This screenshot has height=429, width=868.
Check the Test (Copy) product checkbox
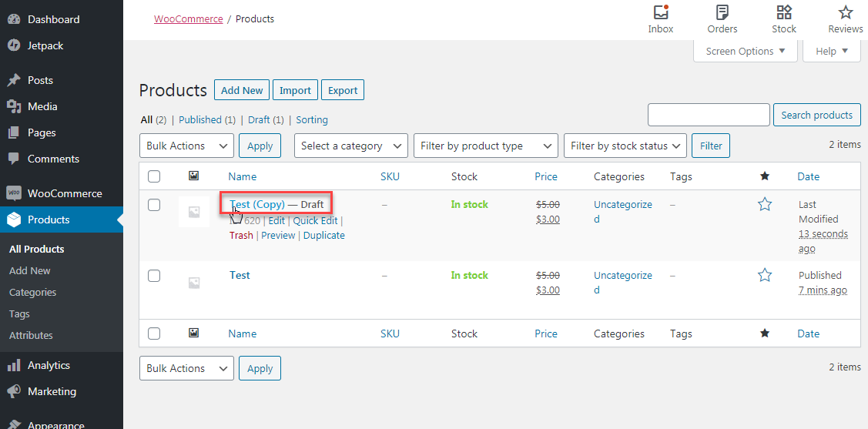point(154,204)
